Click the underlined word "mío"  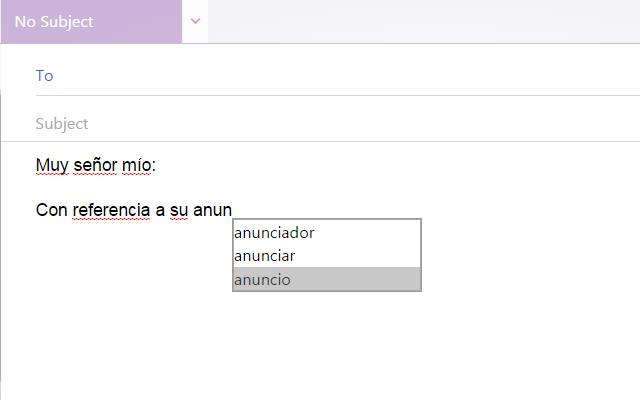[137, 164]
